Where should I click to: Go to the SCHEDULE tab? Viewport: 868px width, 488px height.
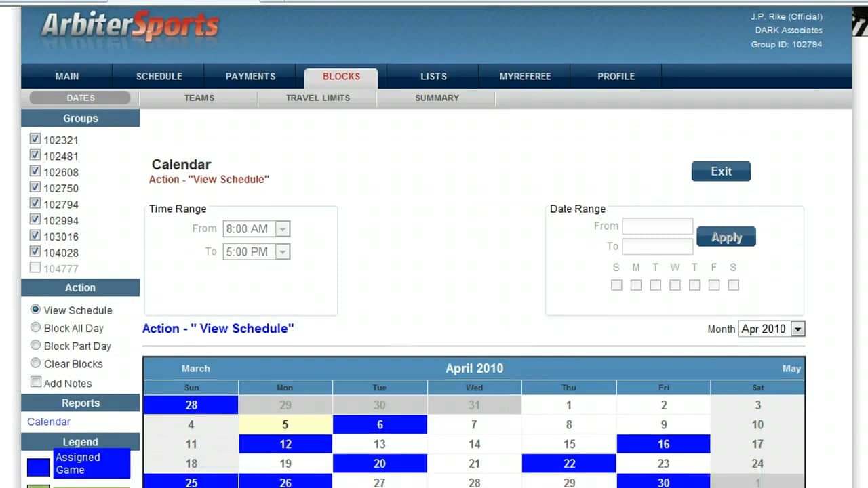(159, 77)
